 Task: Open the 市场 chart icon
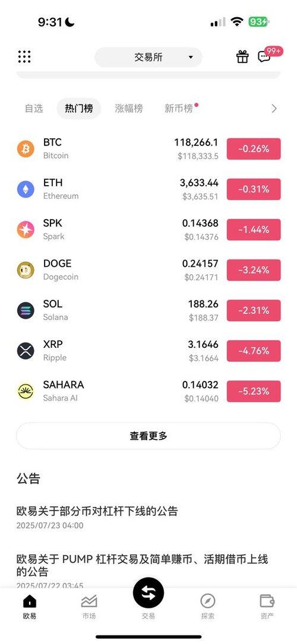(89, 601)
